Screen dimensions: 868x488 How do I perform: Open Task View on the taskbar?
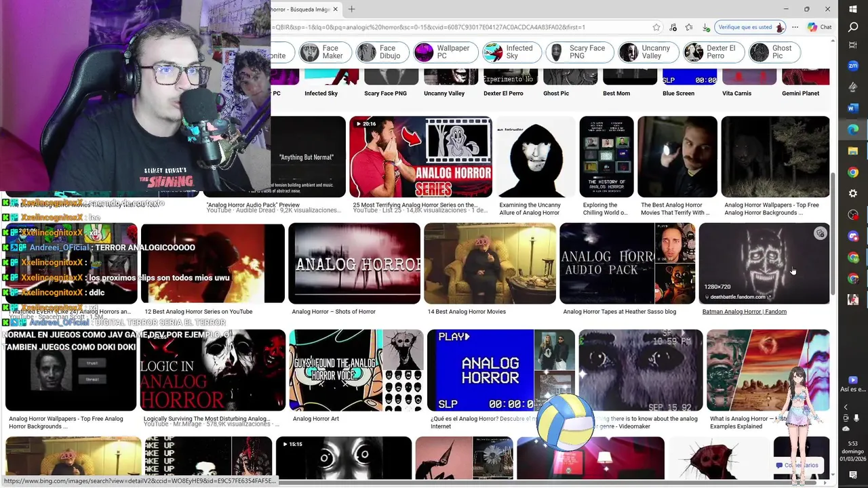click(x=853, y=45)
